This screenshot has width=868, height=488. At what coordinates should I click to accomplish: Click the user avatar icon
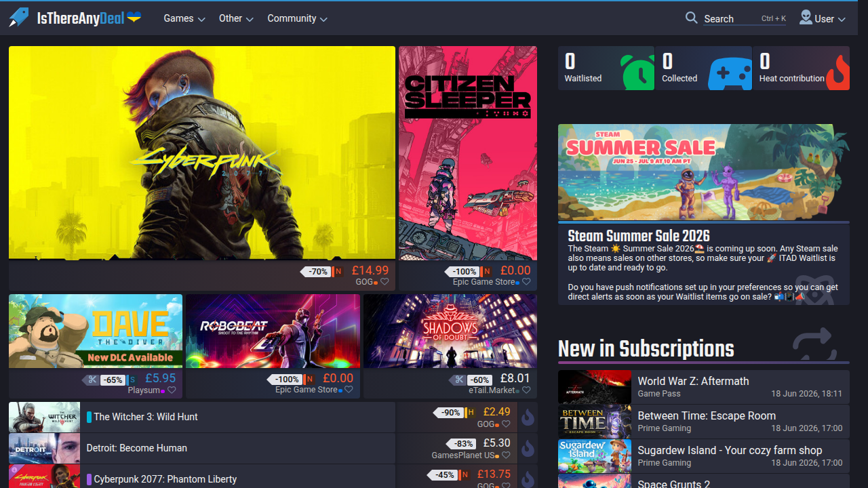(806, 18)
